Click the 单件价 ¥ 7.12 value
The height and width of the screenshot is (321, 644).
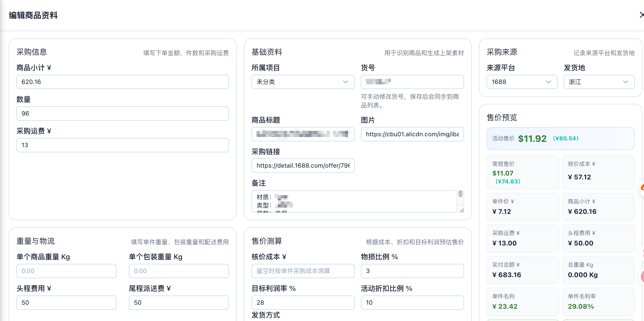[x=501, y=212]
